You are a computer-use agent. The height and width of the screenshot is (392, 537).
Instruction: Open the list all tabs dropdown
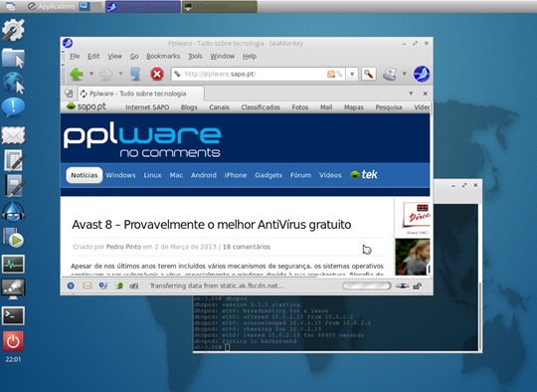[x=411, y=94]
